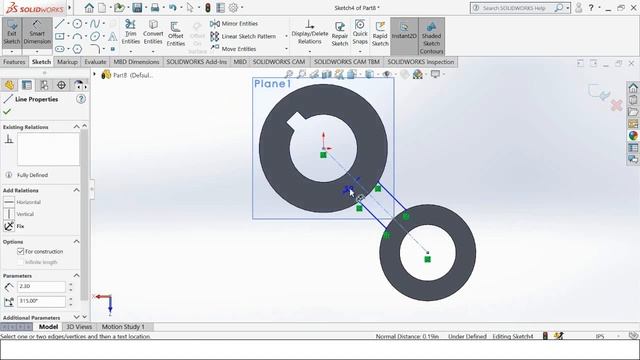Image resolution: width=640 pixels, height=360 pixels.
Task: Collapse the Add Relations section
Action: coord(76,190)
